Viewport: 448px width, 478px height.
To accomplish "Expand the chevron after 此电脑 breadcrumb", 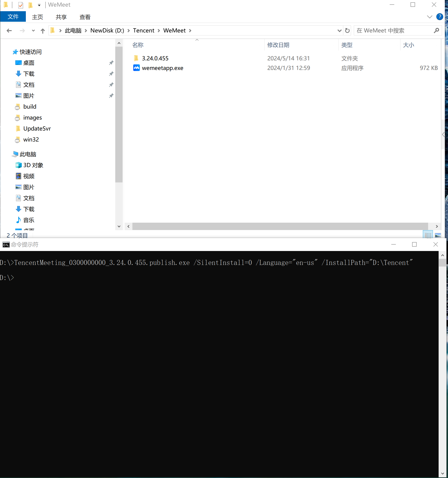I will point(86,31).
